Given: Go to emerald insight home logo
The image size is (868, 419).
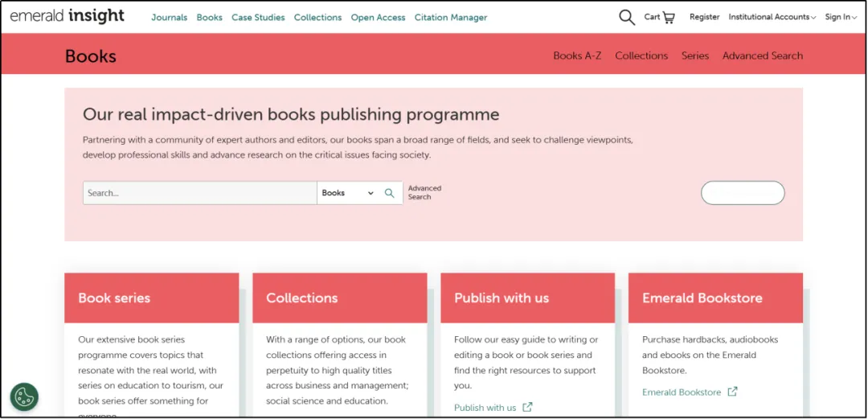Looking at the screenshot, I should [x=67, y=17].
